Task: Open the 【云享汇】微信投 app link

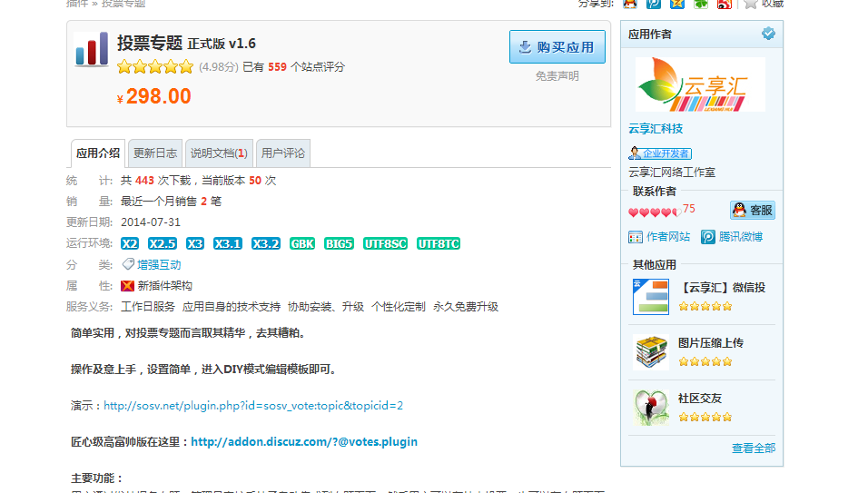Action: click(722, 287)
